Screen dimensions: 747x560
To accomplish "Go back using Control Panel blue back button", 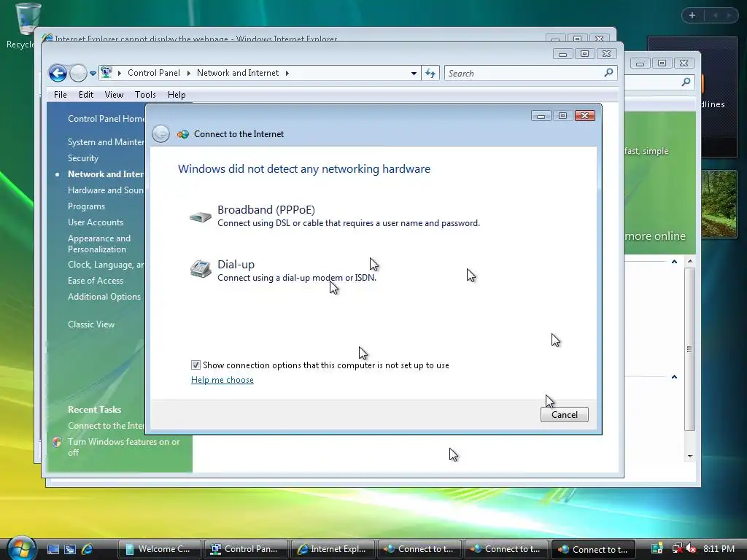I will tap(58, 73).
